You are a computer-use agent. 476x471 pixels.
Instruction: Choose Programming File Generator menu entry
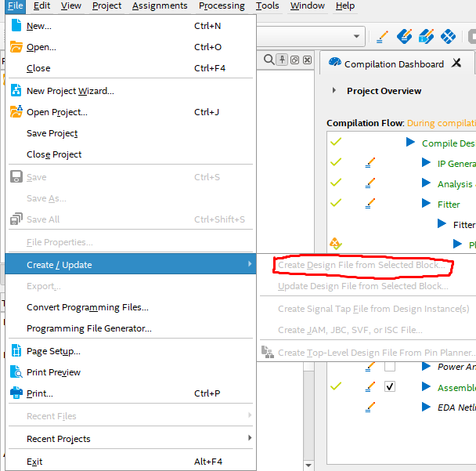pos(131,328)
